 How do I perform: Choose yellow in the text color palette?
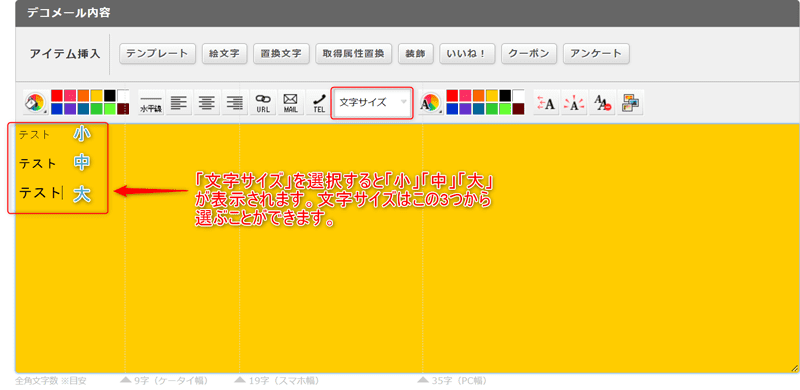click(492, 95)
